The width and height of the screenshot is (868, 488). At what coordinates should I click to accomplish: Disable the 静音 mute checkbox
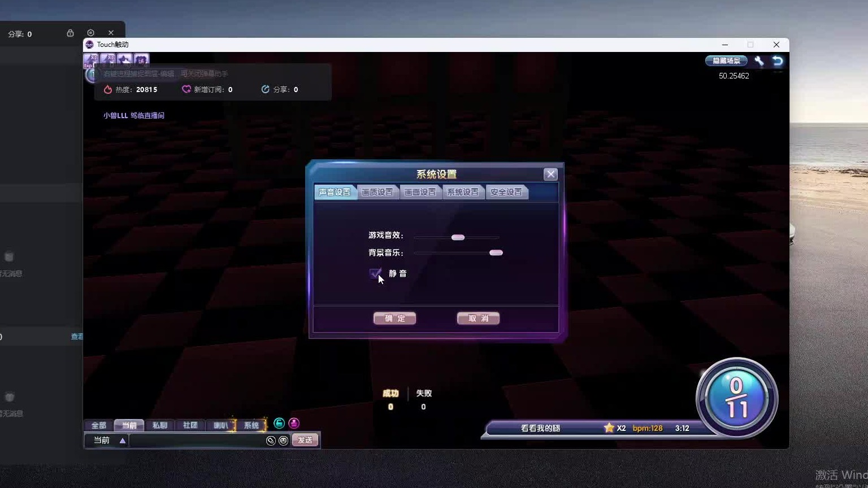(x=376, y=273)
